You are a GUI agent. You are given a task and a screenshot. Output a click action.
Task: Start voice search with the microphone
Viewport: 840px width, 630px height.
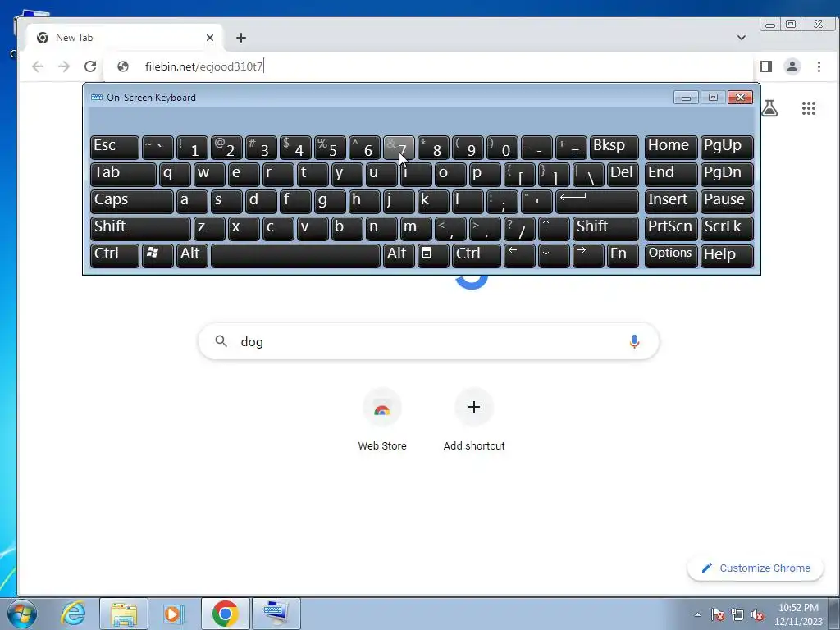(634, 341)
